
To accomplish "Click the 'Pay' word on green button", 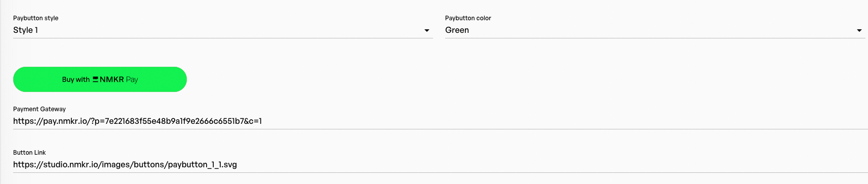I will (x=132, y=80).
